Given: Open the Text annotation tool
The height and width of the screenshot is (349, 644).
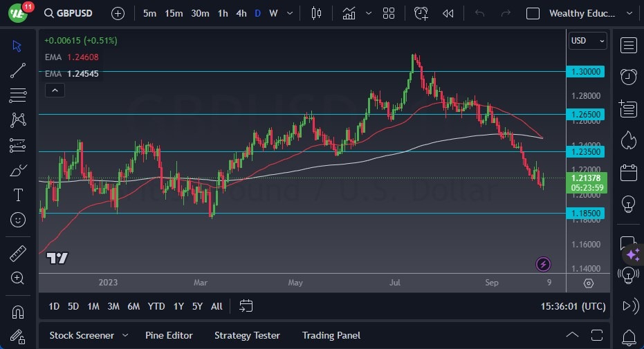Looking at the screenshot, I should click(x=18, y=196).
